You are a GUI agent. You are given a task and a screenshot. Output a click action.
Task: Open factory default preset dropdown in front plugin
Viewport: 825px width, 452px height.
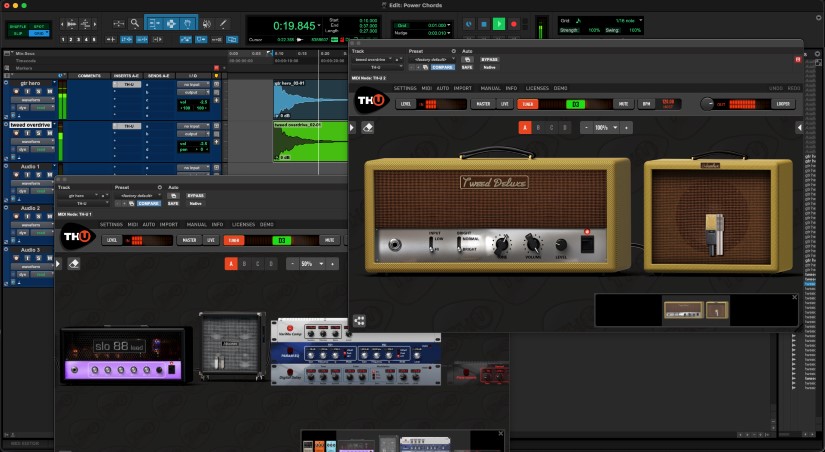pyautogui.click(x=431, y=59)
